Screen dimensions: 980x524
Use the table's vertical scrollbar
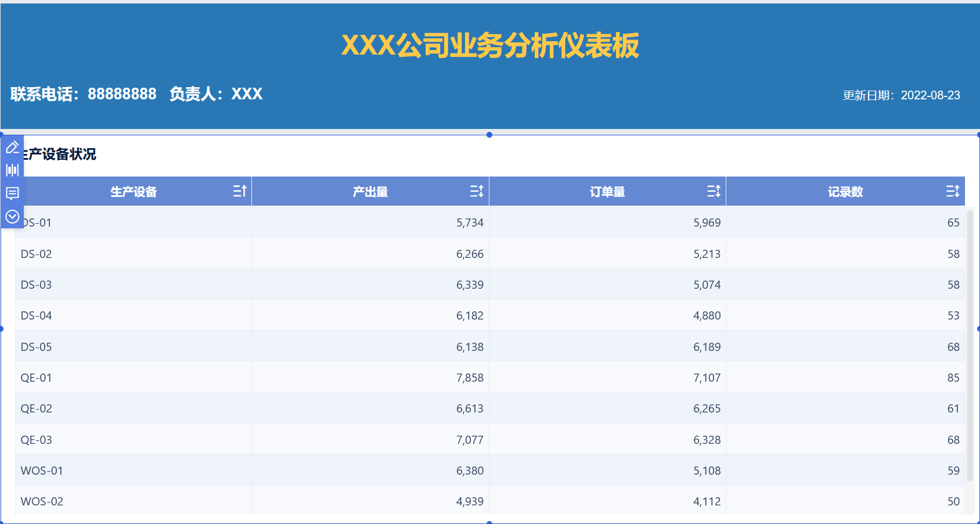coord(970,345)
